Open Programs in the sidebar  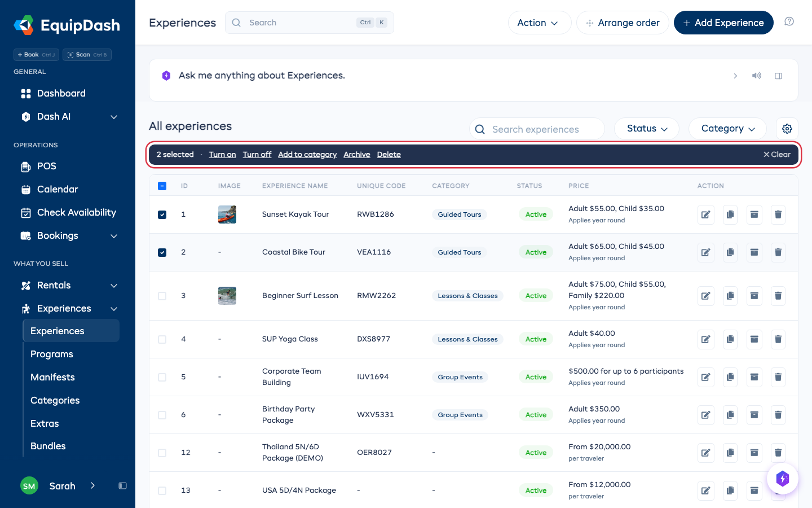pyautogui.click(x=52, y=354)
